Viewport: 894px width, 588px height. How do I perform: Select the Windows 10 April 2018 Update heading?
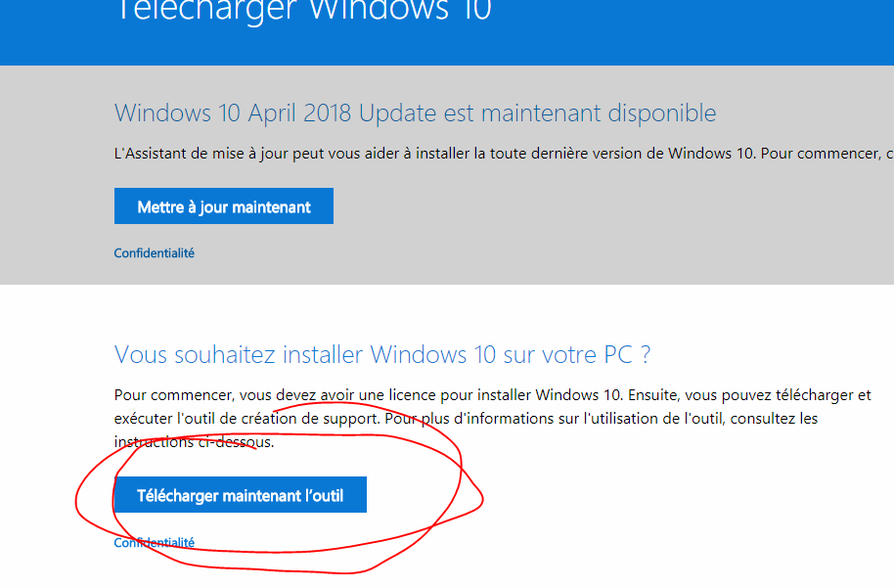point(415,113)
